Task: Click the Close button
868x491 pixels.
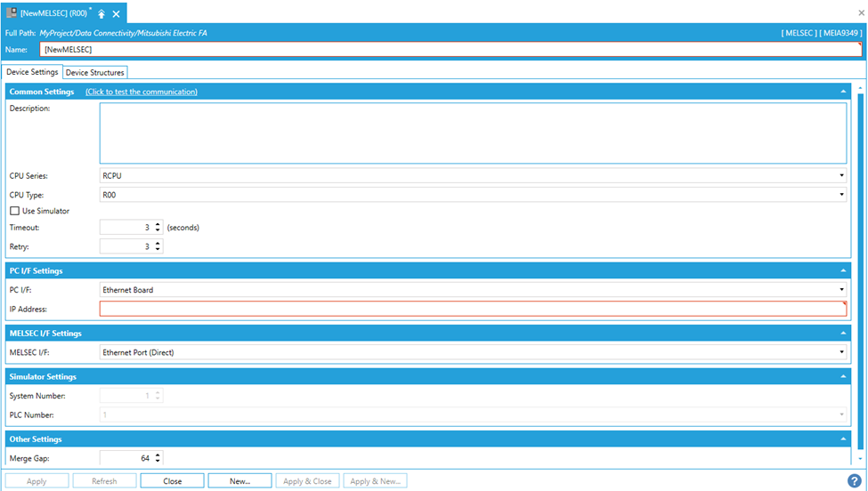Action: click(172, 481)
